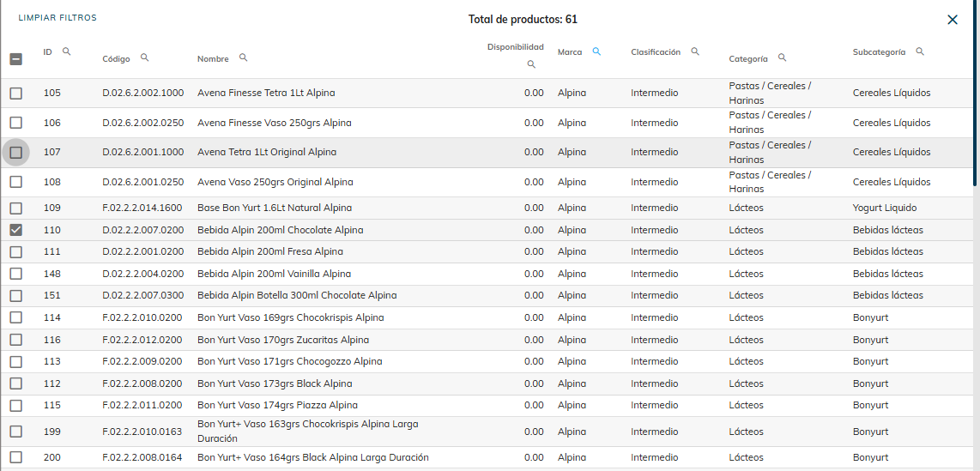Tick the row for Base Bon Yurt 1.6Lt
The image size is (980, 471).
click(16, 208)
